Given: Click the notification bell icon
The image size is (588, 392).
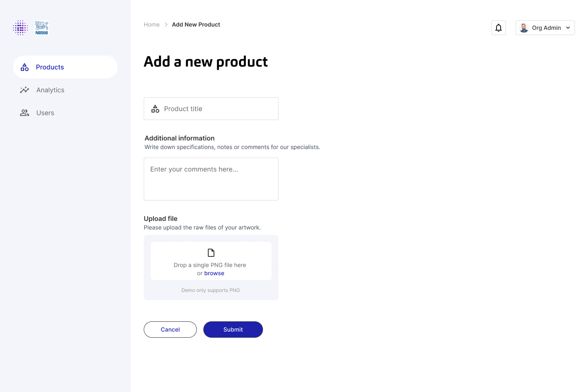Looking at the screenshot, I should coord(498,28).
